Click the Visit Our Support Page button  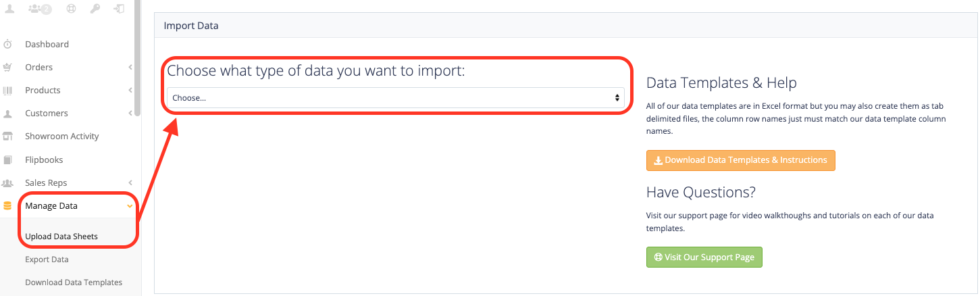click(704, 257)
